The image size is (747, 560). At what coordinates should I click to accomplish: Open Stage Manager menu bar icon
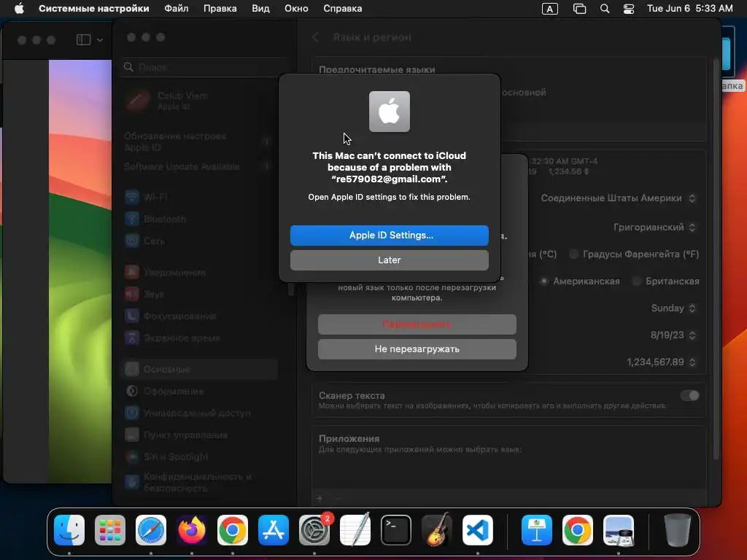click(579, 9)
